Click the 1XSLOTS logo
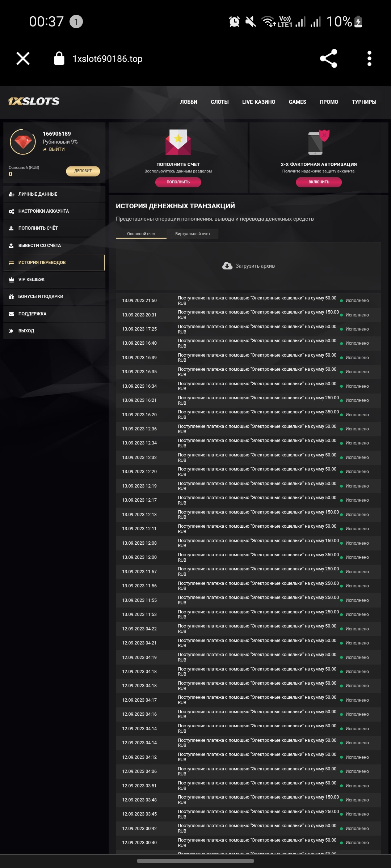The width and height of the screenshot is (391, 868). pyautogui.click(x=34, y=102)
